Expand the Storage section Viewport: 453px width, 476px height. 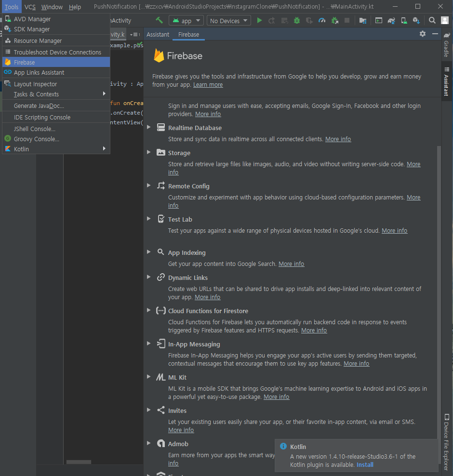[149, 152]
